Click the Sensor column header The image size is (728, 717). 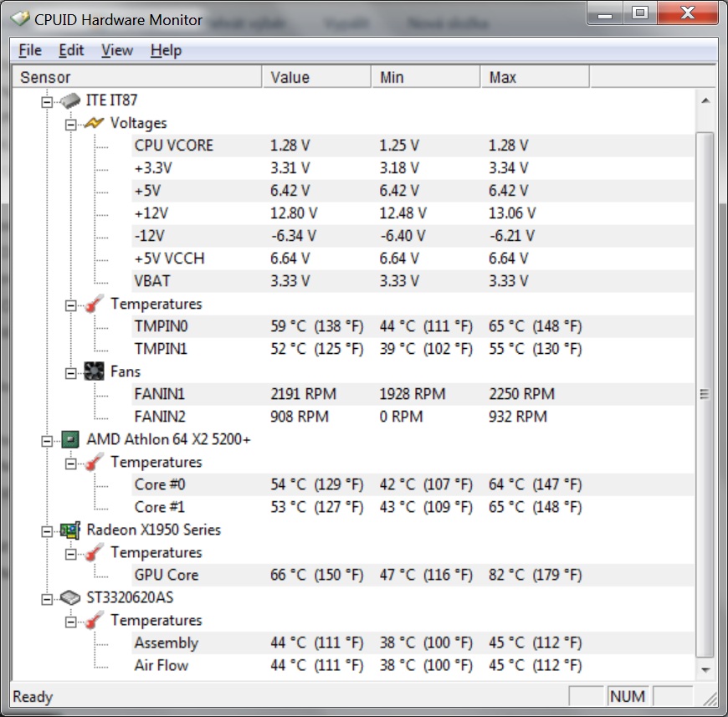pos(137,77)
